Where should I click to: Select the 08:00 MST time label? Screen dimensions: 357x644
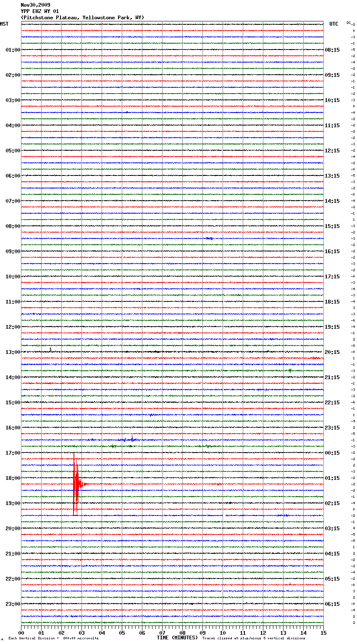[13, 226]
